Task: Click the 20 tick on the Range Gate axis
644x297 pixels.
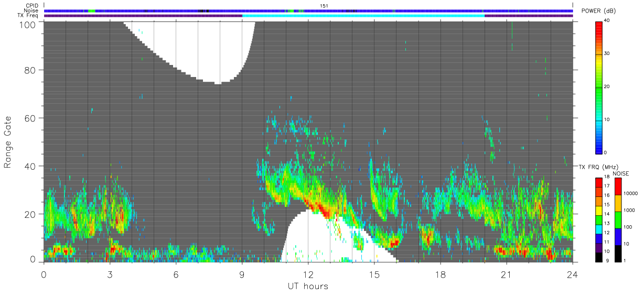Action: 30,214
